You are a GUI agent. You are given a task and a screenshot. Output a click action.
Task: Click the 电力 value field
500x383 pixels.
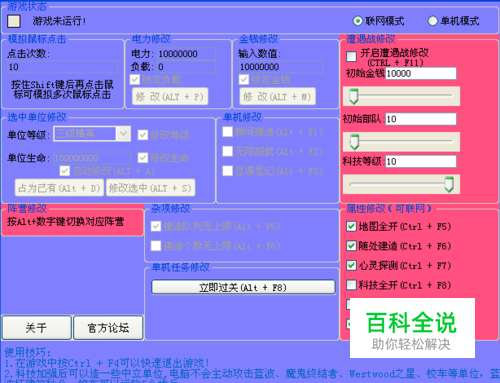tap(186, 54)
